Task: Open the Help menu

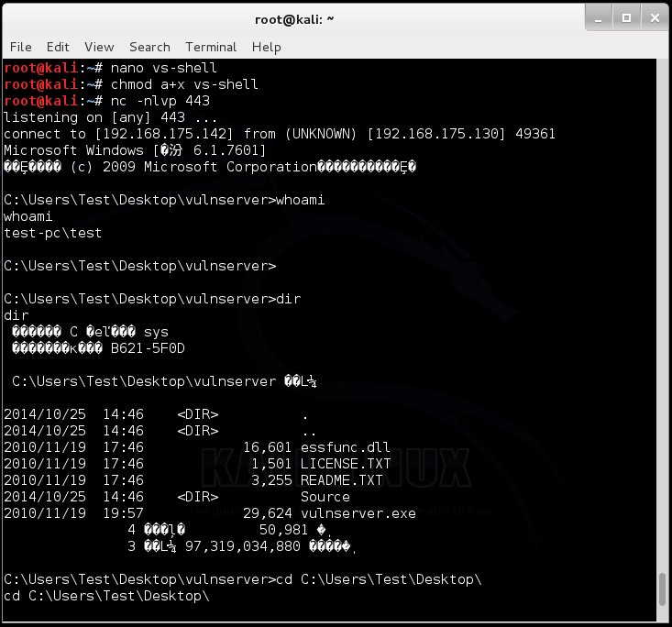Action: (x=266, y=47)
